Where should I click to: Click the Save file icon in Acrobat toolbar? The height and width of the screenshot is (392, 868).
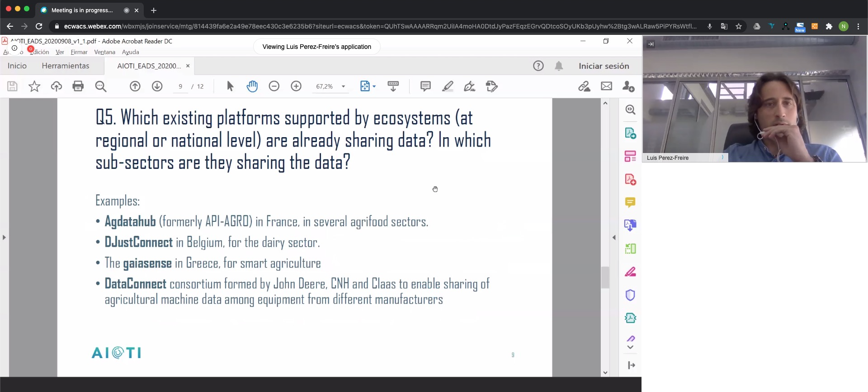12,86
